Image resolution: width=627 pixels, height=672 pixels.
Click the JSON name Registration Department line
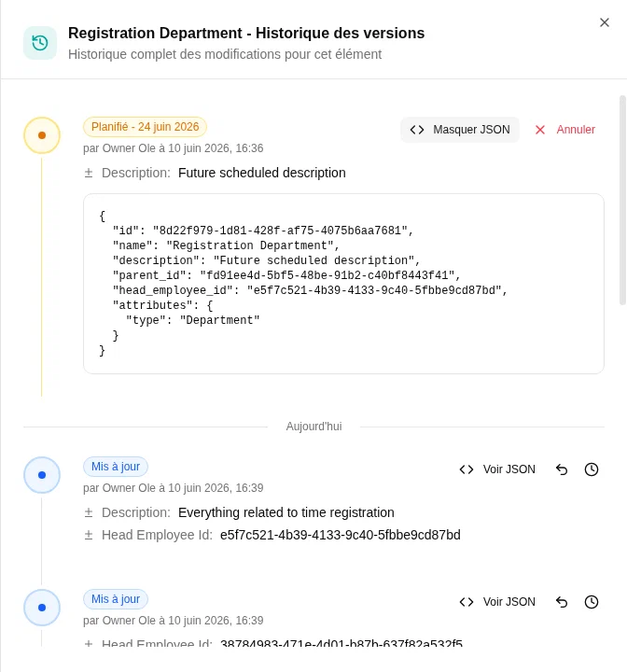(x=226, y=245)
